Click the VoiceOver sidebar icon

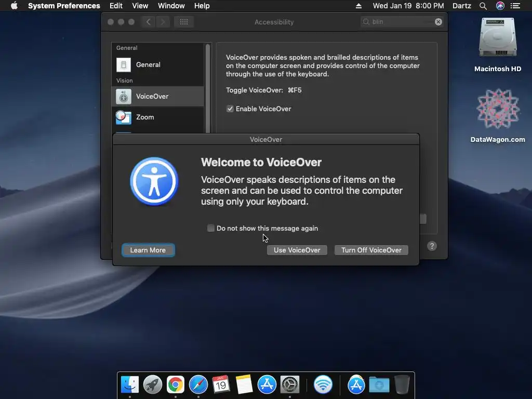[124, 96]
